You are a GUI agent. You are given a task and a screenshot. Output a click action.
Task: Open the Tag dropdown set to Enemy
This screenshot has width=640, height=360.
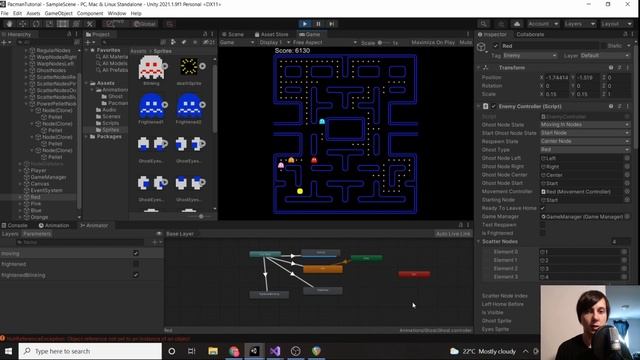530,56
